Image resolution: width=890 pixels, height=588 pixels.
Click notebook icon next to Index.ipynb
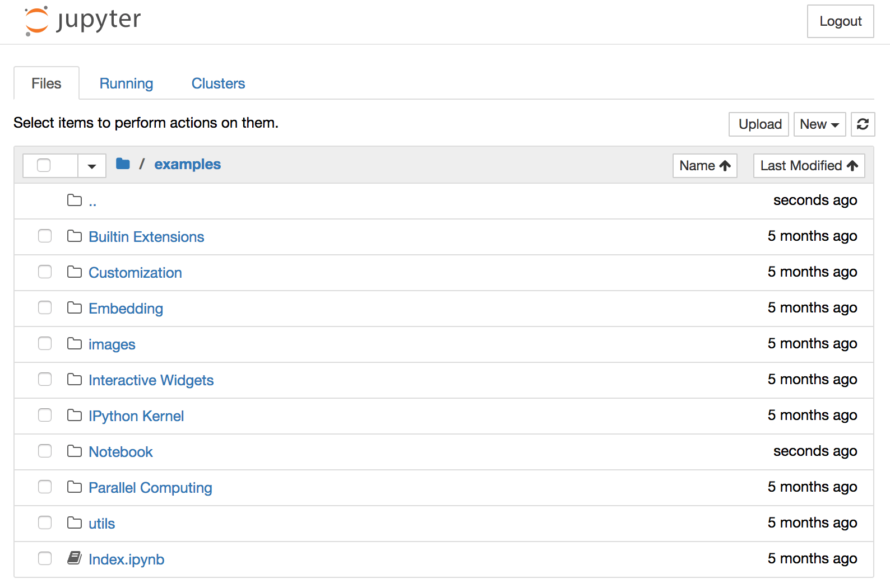pyautogui.click(x=75, y=558)
